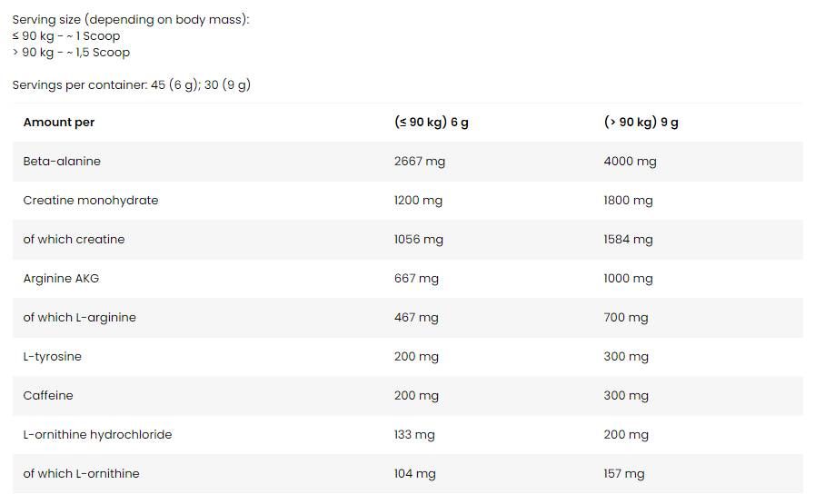The height and width of the screenshot is (504, 815).
Task: Select the Creatine monohydrate ingredient name
Action: [x=91, y=201]
